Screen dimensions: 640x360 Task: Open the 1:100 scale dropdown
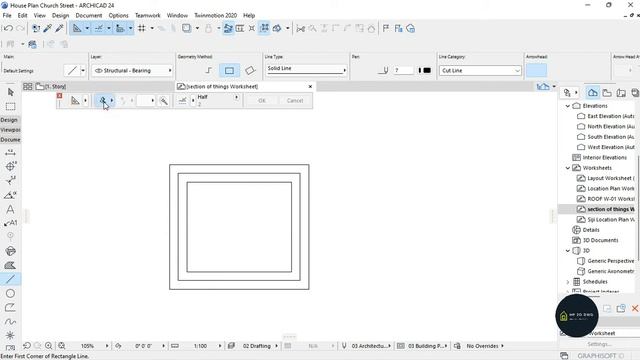pos(220,346)
